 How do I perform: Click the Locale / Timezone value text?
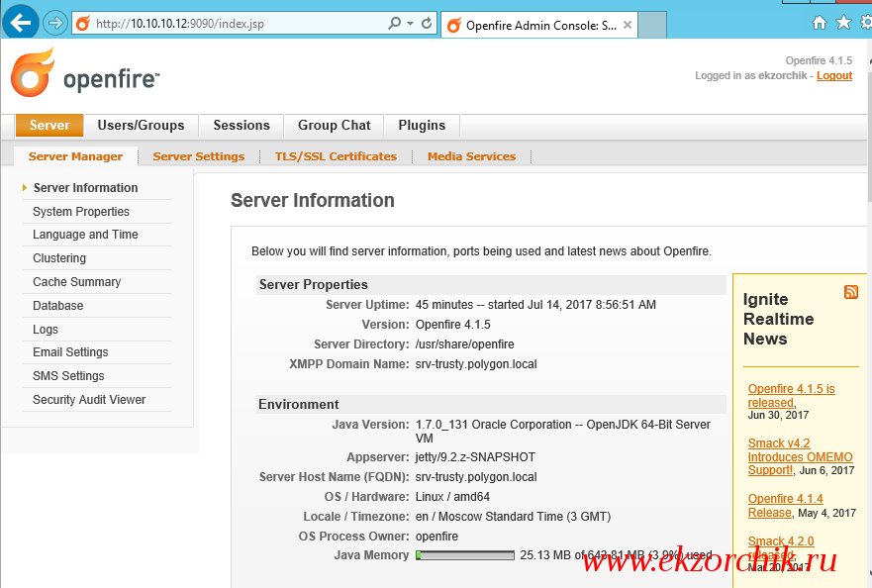coord(513,517)
